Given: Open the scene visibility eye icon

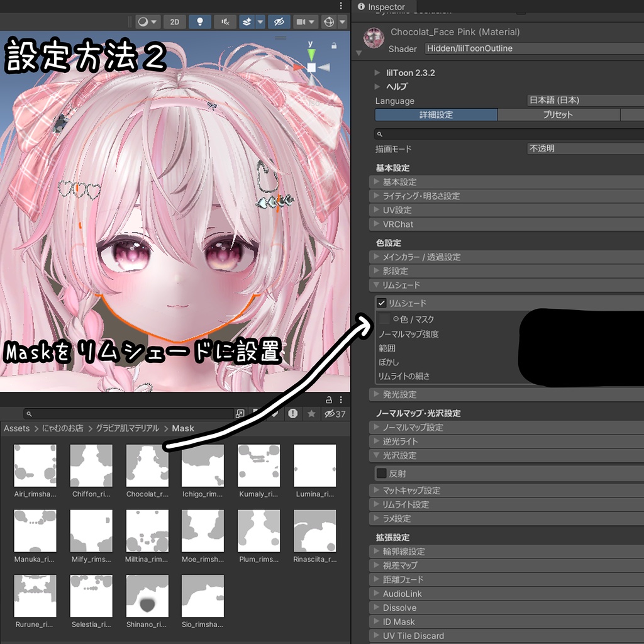Looking at the screenshot, I should point(278,21).
